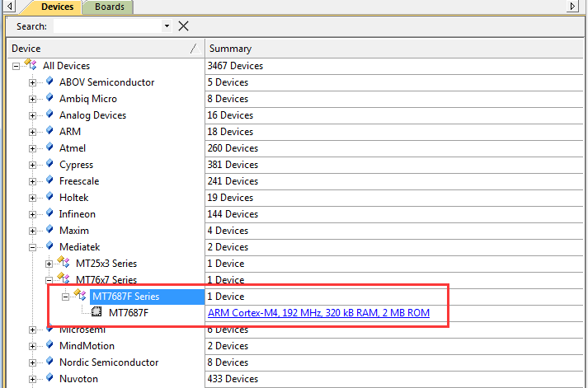
Task: Select the MT7687F device entry
Action: (x=129, y=313)
